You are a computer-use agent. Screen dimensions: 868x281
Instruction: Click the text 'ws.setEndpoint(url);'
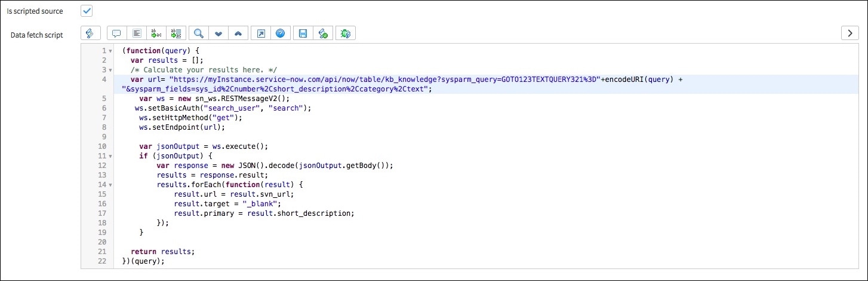tap(183, 127)
